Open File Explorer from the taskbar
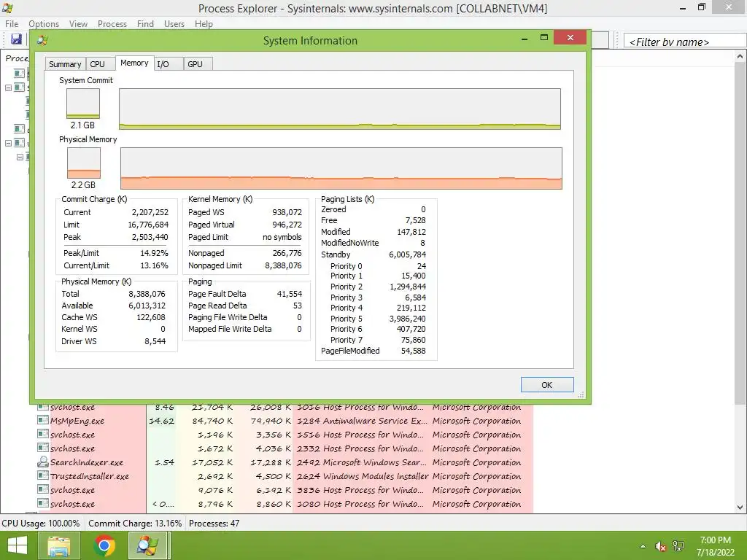This screenshot has height=560, width=747. [59, 545]
